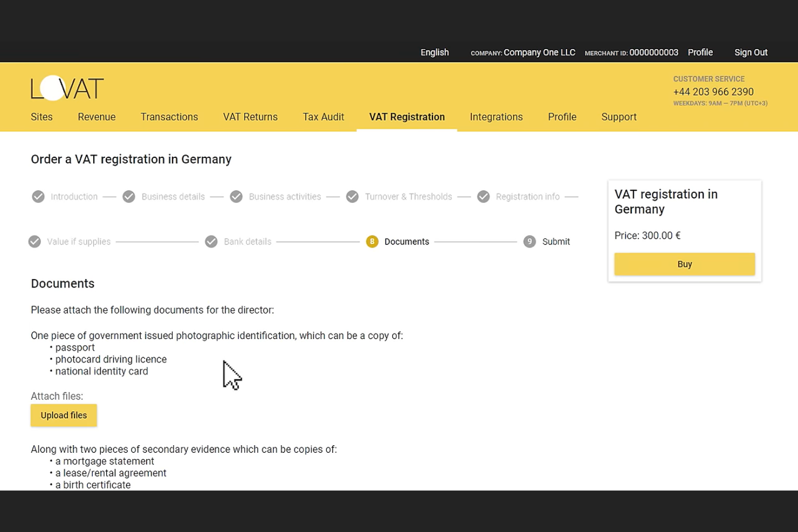798x532 pixels.
Task: Click the Bank details completed step icon
Action: [x=211, y=241]
